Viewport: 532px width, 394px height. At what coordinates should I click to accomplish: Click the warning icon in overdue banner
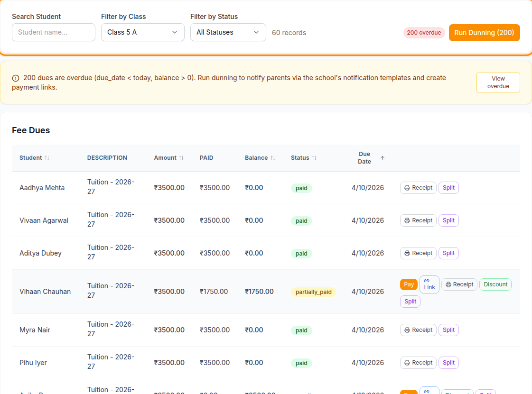click(16, 78)
